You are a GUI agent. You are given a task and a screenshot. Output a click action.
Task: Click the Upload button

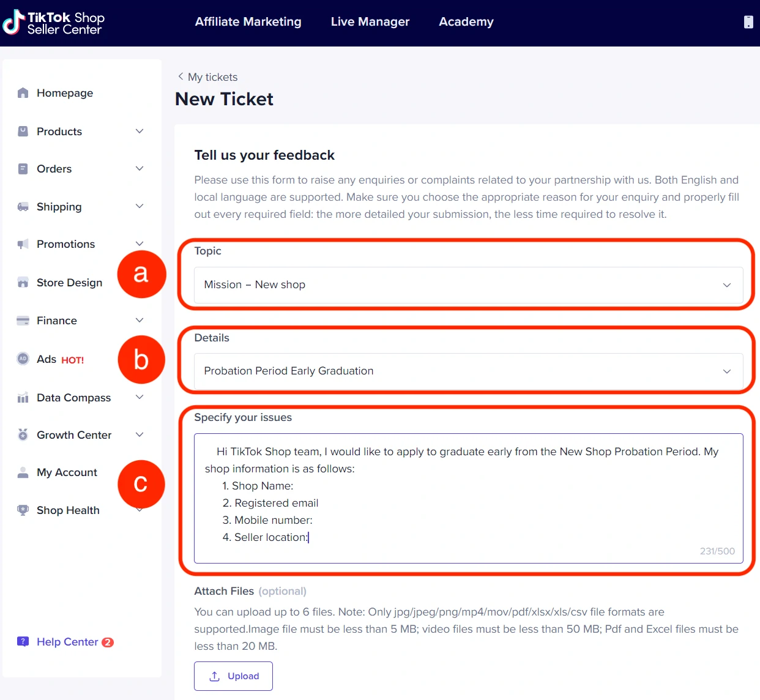tap(233, 676)
